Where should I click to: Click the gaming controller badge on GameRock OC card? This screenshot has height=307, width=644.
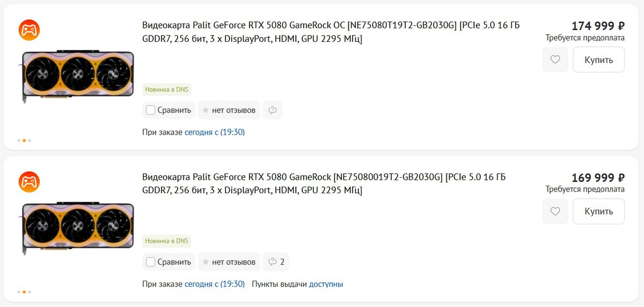pyautogui.click(x=29, y=30)
